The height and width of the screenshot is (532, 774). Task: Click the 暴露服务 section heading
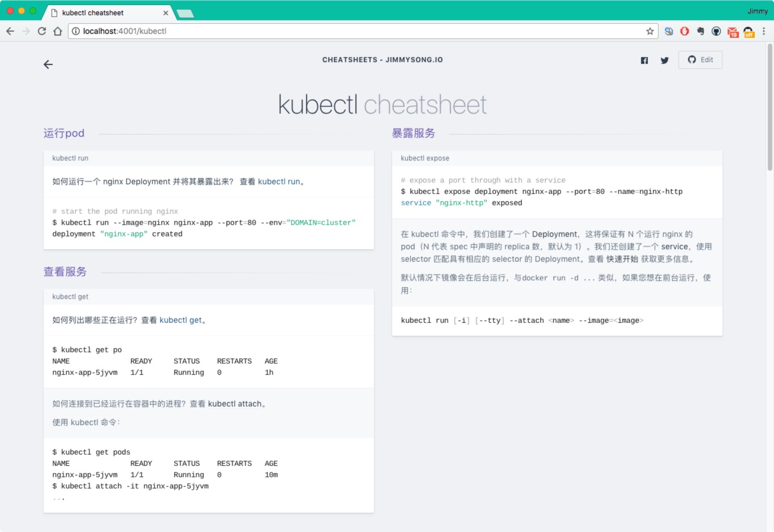click(x=414, y=133)
